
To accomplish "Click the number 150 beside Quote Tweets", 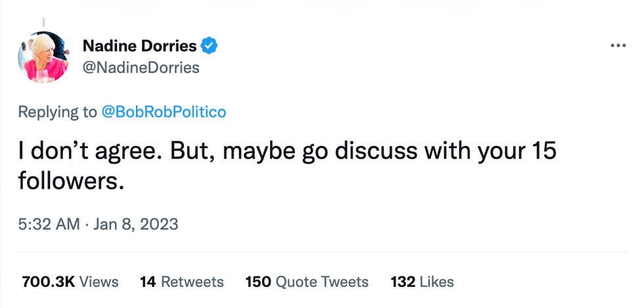I will [x=258, y=282].
